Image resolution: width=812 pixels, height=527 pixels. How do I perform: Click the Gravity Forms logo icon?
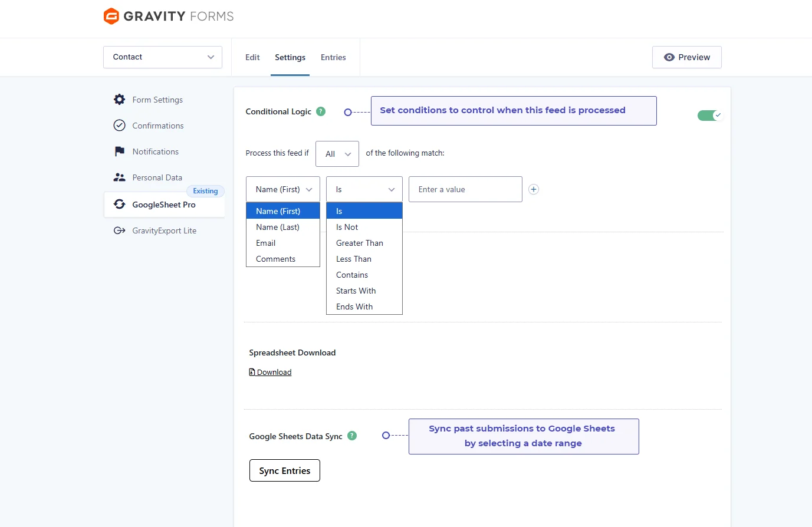(111, 16)
